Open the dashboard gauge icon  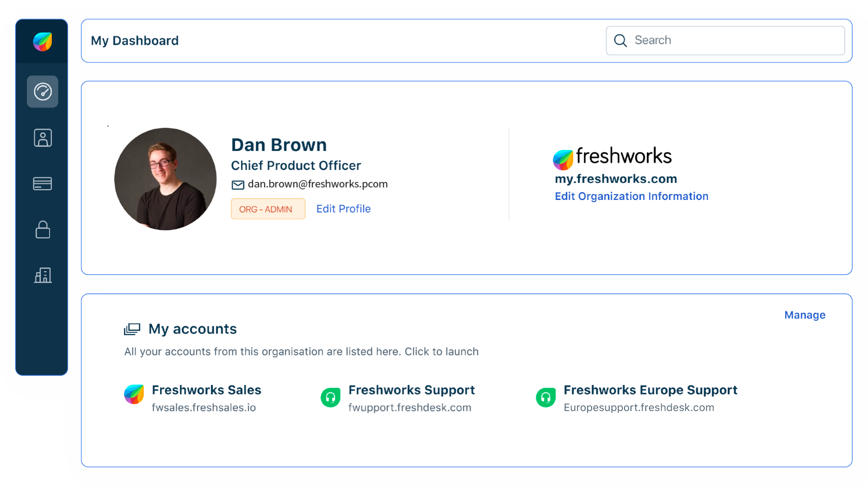(x=43, y=92)
